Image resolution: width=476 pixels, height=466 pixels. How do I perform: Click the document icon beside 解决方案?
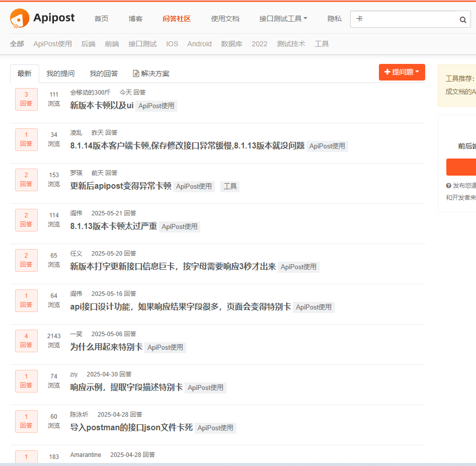pyautogui.click(x=136, y=73)
